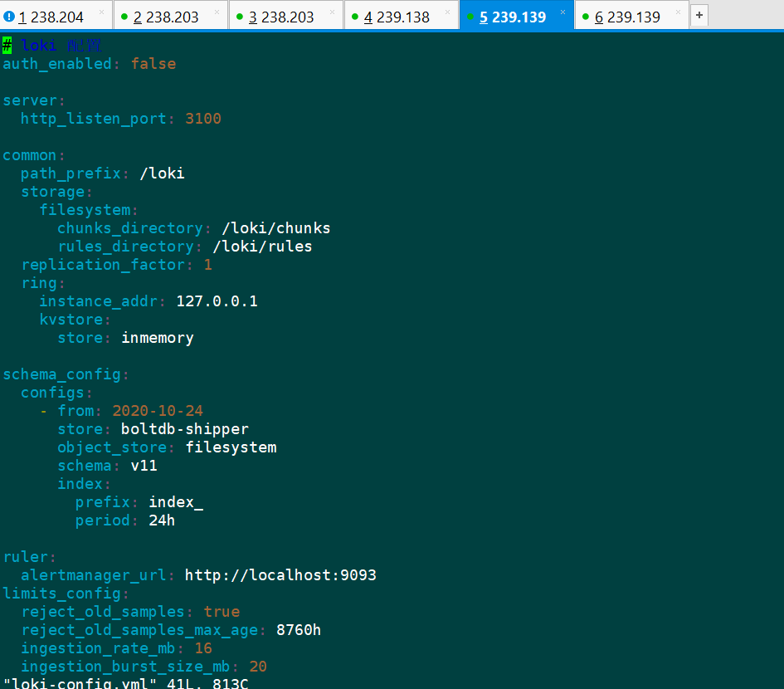Screen dimensions: 784x689
Task: Click the period value '24h'
Action: pyautogui.click(x=162, y=520)
